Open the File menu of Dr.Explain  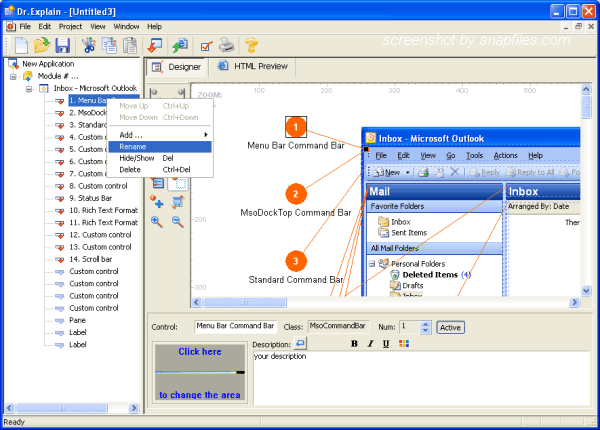pyautogui.click(x=25, y=26)
